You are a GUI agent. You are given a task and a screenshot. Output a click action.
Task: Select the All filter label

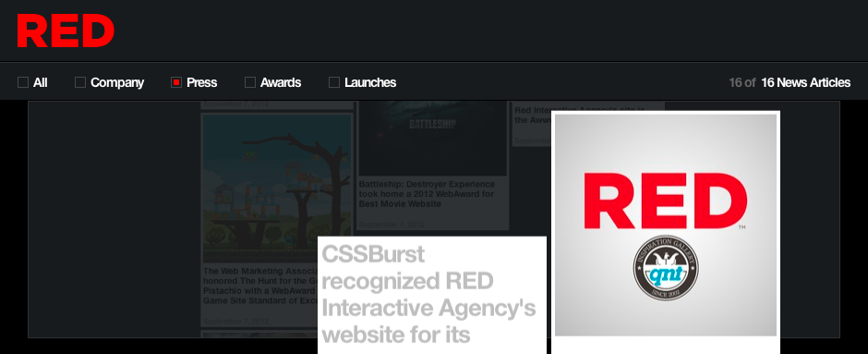point(41,82)
